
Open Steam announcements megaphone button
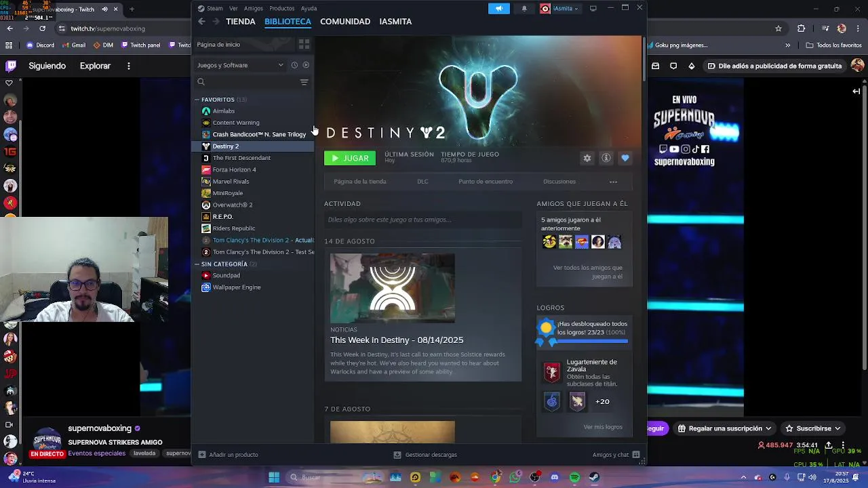click(498, 8)
